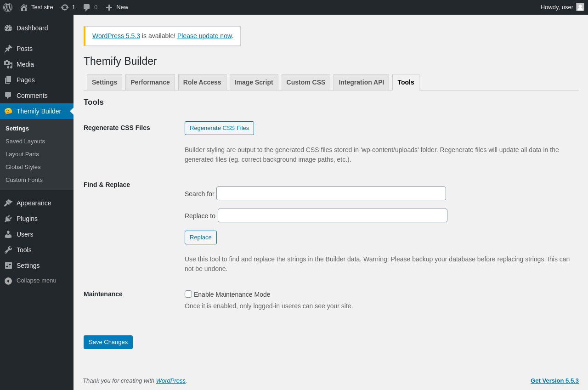588x390 pixels.
Task: Click the Appearance paintbrush icon
Action: 8,203
